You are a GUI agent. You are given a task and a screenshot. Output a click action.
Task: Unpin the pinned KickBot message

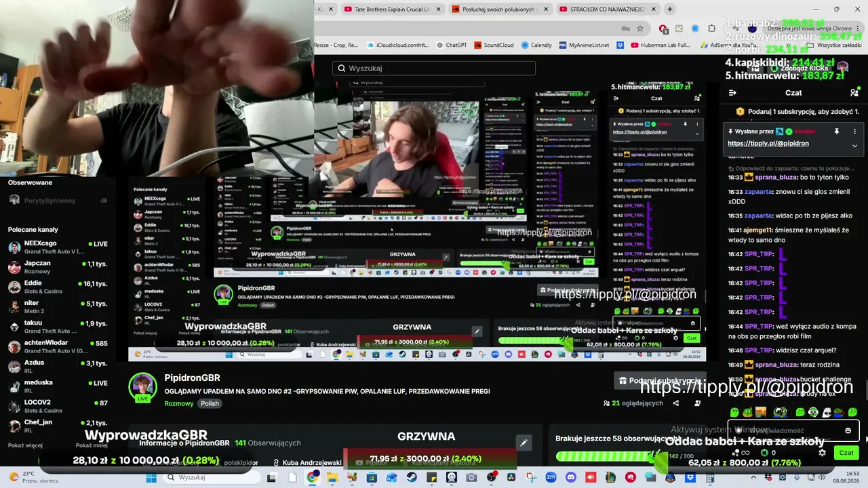(x=837, y=131)
